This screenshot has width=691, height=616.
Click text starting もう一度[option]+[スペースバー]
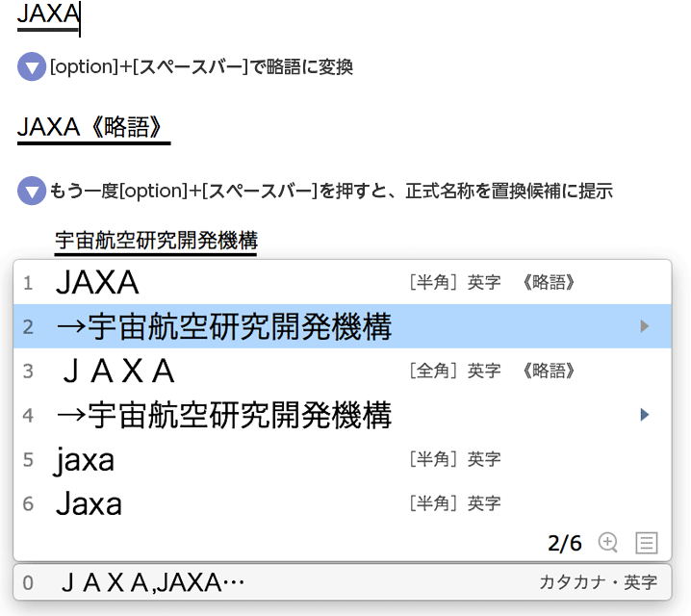tap(331, 191)
